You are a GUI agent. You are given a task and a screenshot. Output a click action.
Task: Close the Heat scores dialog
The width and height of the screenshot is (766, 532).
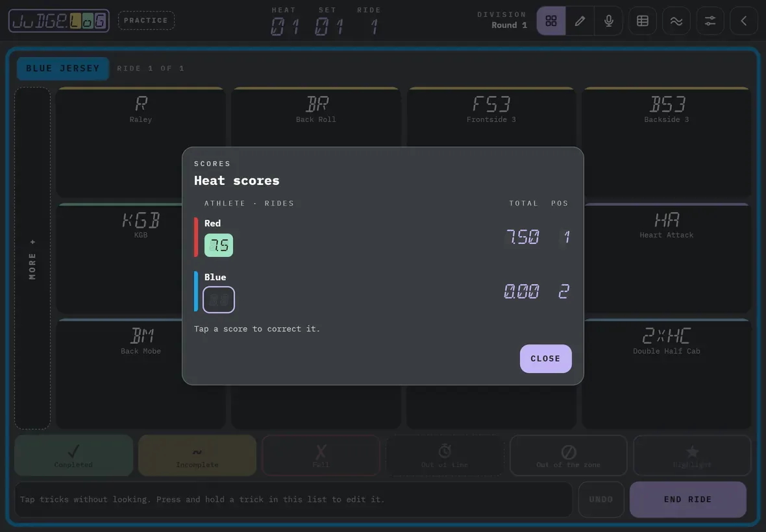546,359
